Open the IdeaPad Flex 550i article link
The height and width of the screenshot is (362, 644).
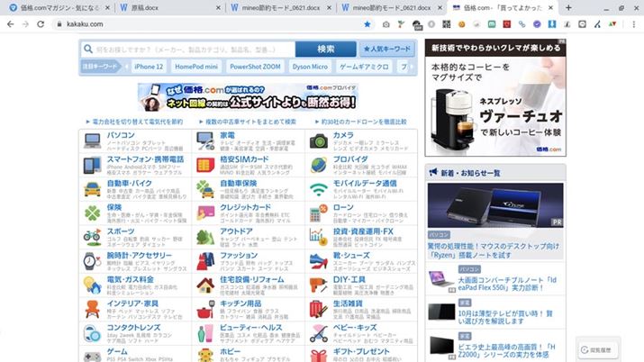tap(507, 284)
